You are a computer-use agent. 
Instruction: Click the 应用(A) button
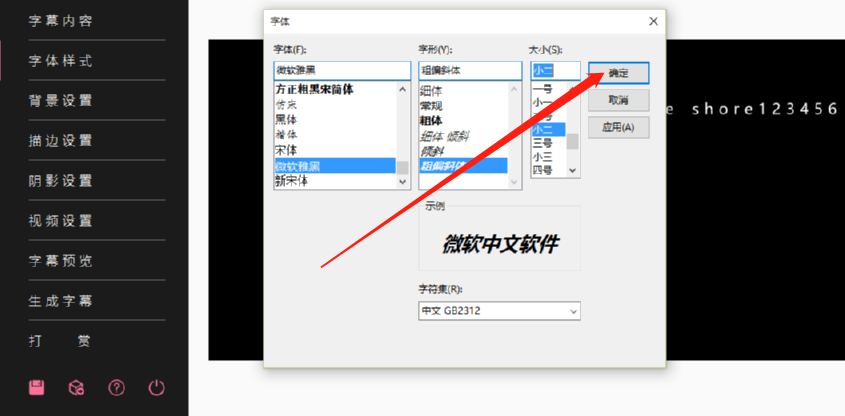point(619,128)
